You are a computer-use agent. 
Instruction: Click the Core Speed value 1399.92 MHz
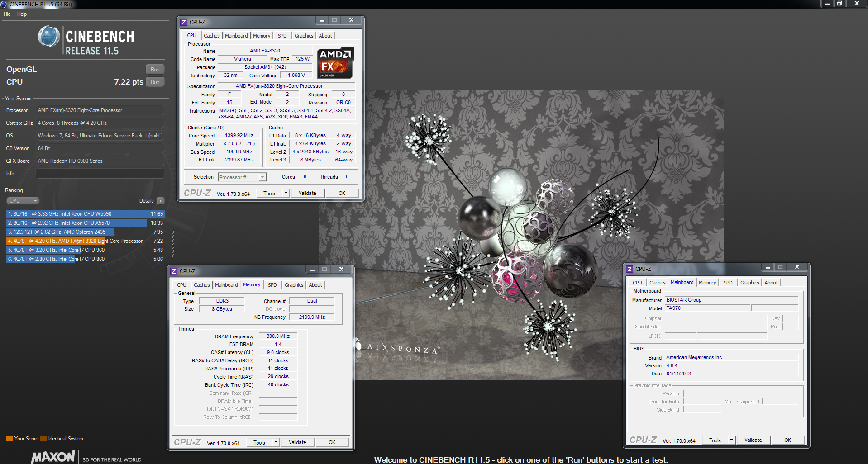[x=239, y=135]
